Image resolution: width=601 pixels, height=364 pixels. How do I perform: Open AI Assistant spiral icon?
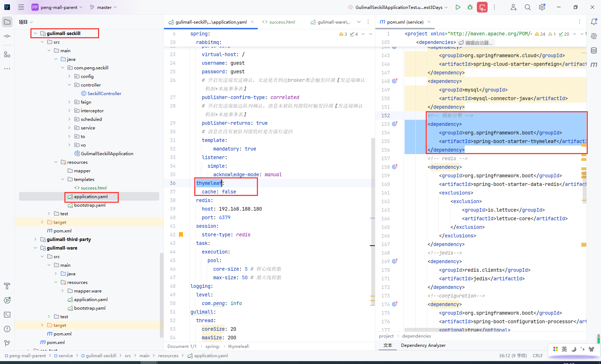coord(594,36)
